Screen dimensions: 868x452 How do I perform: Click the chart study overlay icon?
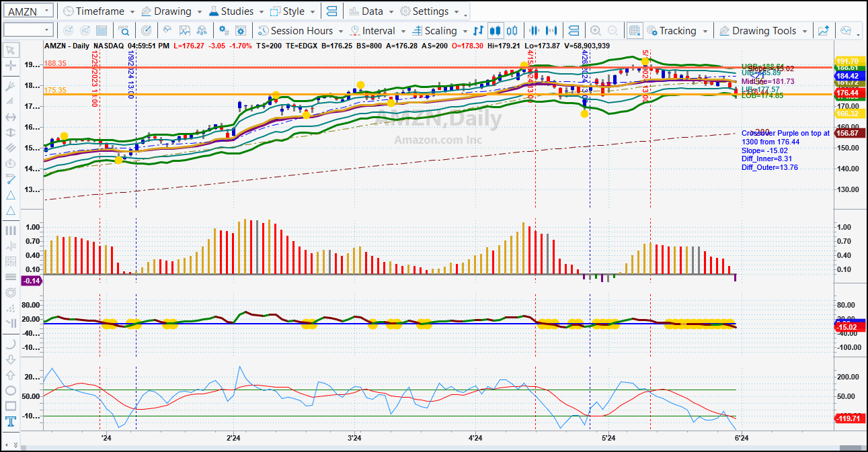coord(184,31)
